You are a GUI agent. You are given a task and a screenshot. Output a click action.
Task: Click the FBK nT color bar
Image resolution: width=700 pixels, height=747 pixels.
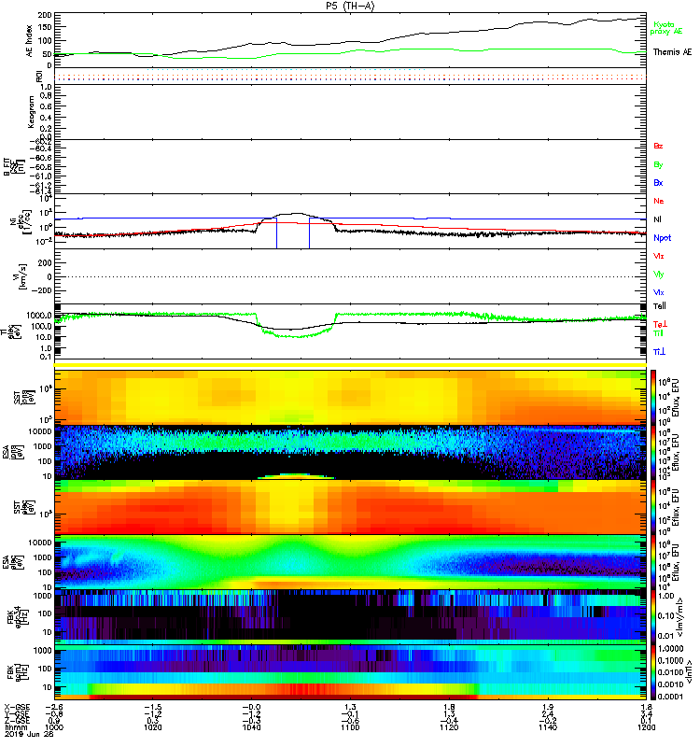pyautogui.click(x=653, y=672)
